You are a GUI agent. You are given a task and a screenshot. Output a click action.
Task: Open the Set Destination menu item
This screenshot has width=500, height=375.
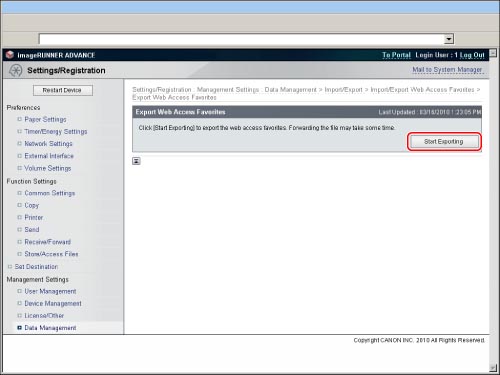tap(36, 267)
